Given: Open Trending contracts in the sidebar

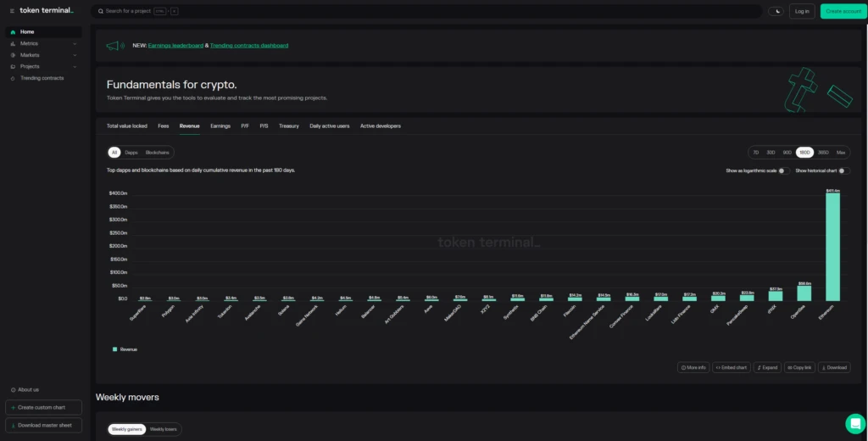Looking at the screenshot, I should (43, 78).
